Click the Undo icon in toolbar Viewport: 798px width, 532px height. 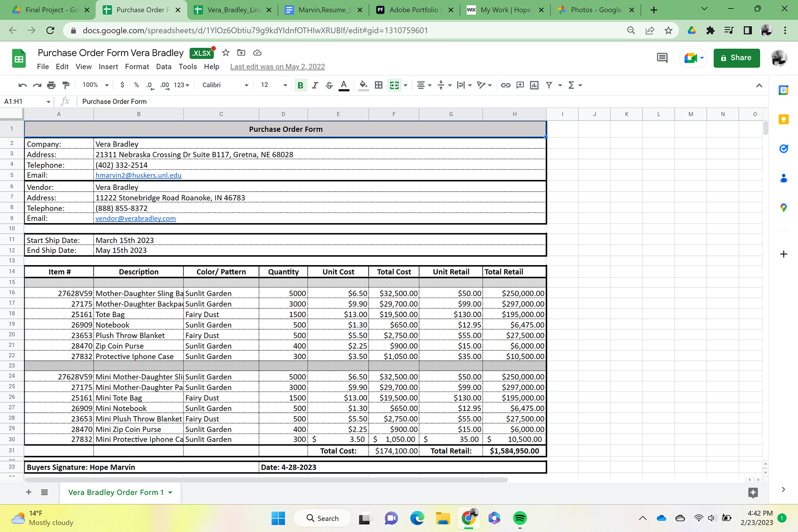tap(22, 85)
